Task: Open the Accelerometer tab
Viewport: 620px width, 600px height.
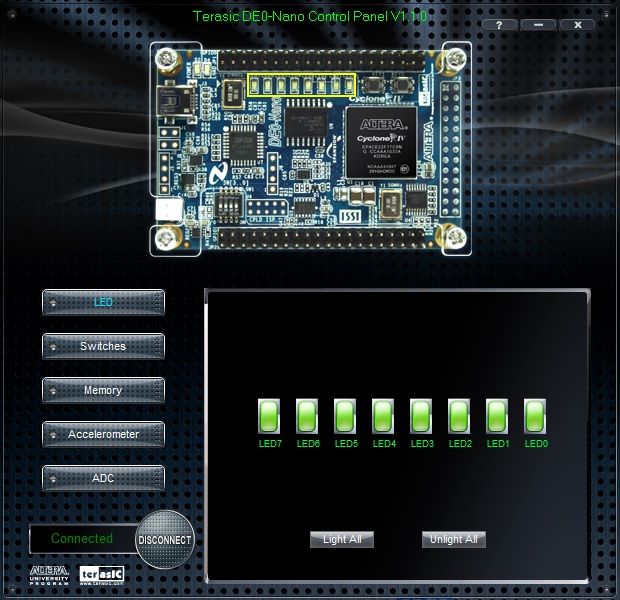Action: click(x=103, y=434)
